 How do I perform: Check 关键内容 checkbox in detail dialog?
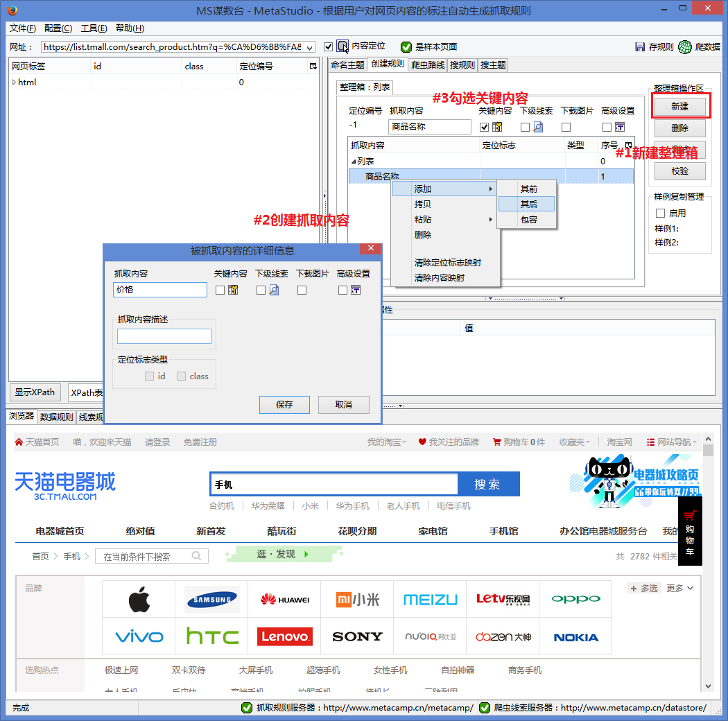(x=220, y=290)
